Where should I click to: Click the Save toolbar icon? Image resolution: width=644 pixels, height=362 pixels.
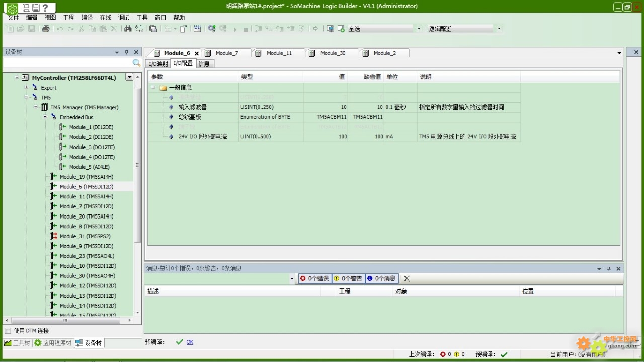pos(31,29)
